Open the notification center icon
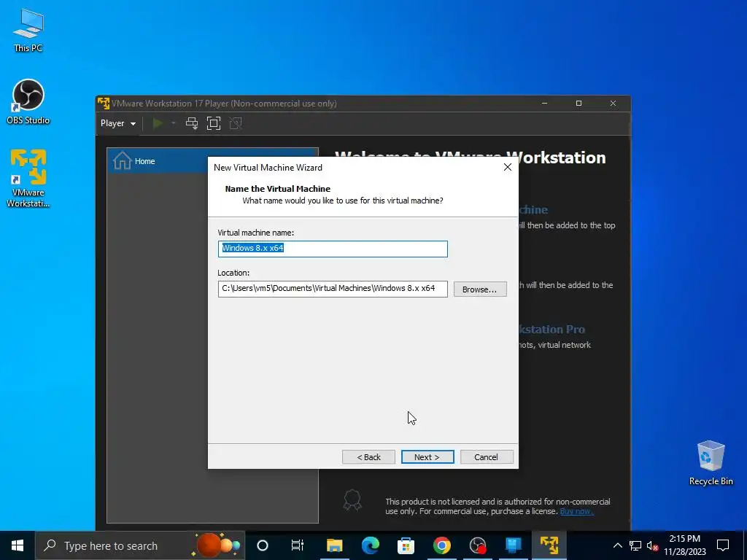This screenshot has width=747, height=560. click(x=723, y=545)
